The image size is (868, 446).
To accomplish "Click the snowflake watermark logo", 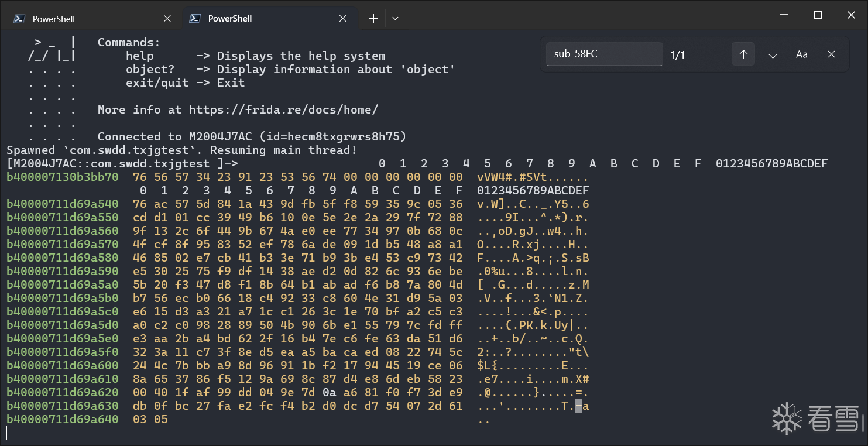I will click(786, 418).
